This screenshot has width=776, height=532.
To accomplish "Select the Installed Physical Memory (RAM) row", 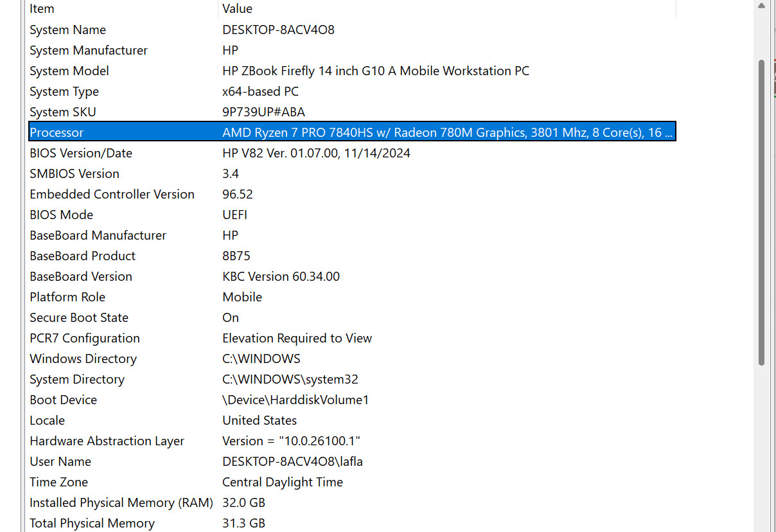I will coord(352,502).
